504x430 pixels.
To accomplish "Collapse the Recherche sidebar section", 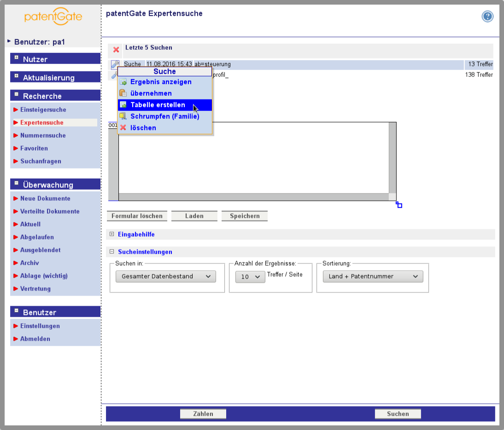I will pos(17,94).
